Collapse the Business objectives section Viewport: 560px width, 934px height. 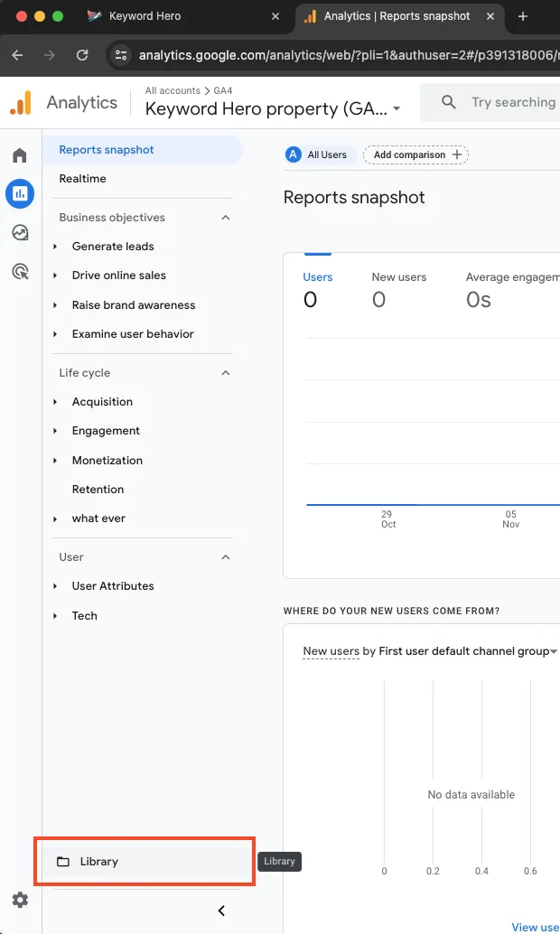(225, 218)
